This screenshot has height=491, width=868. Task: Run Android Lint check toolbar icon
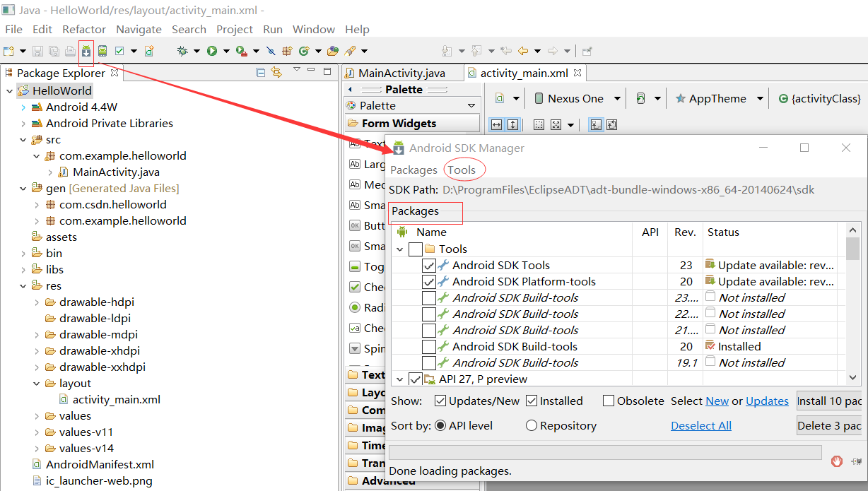[x=119, y=51]
